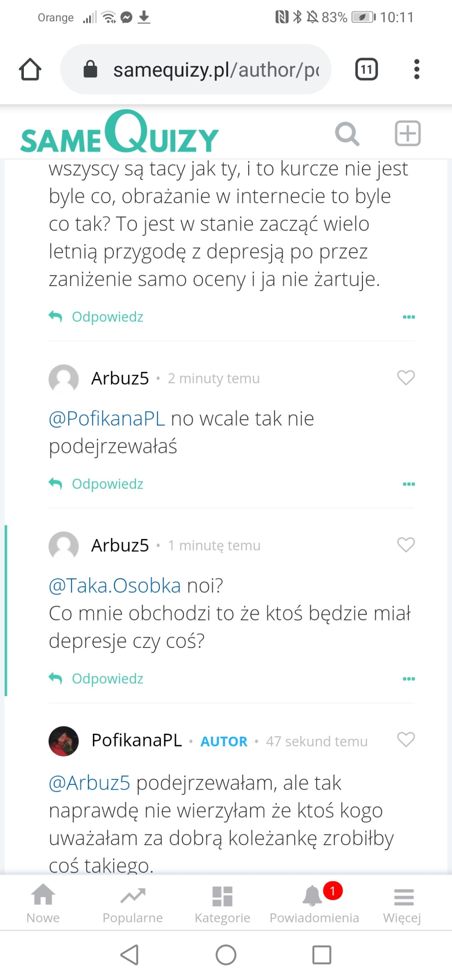Open options menu for the topmost comment

click(409, 317)
